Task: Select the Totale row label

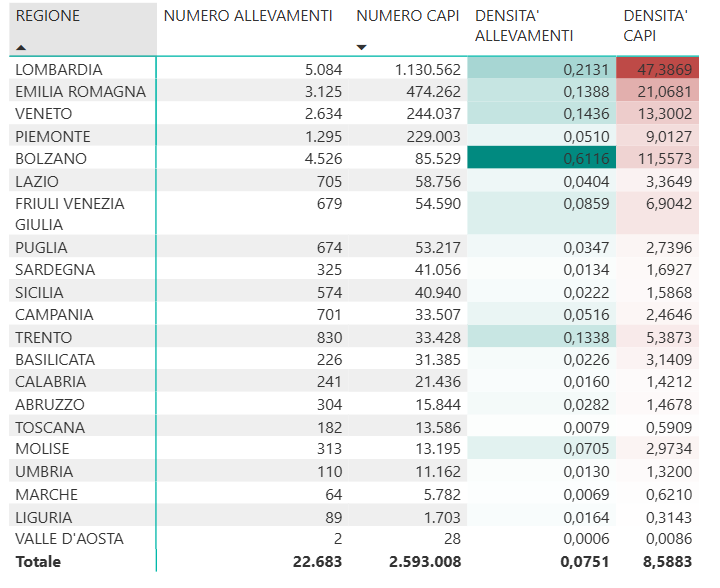Action: coord(38,562)
